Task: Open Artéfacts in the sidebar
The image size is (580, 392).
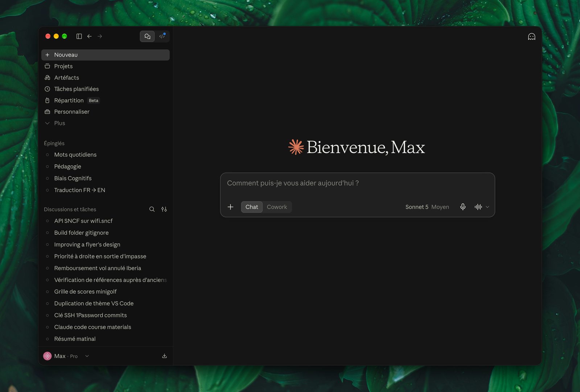Action: pyautogui.click(x=106, y=78)
